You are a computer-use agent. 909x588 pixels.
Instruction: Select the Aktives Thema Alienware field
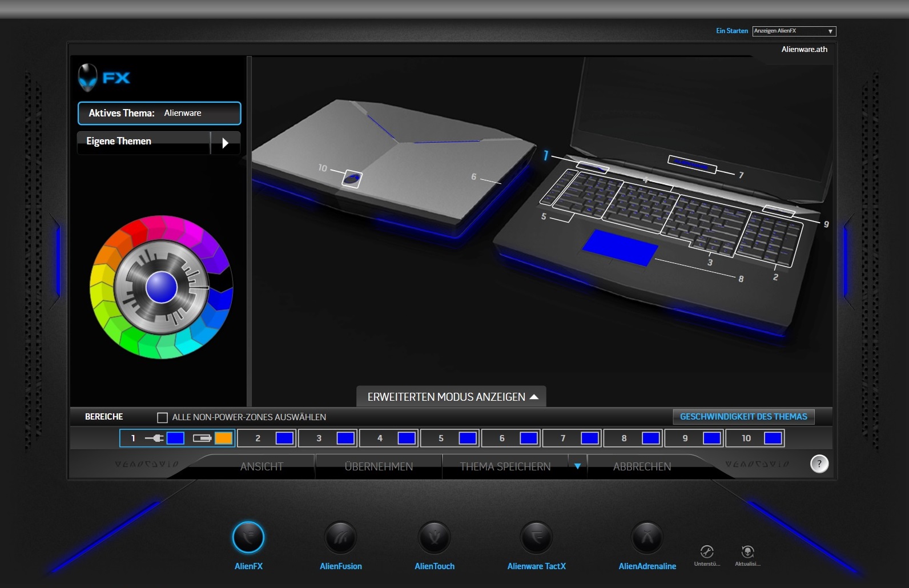[x=159, y=113]
